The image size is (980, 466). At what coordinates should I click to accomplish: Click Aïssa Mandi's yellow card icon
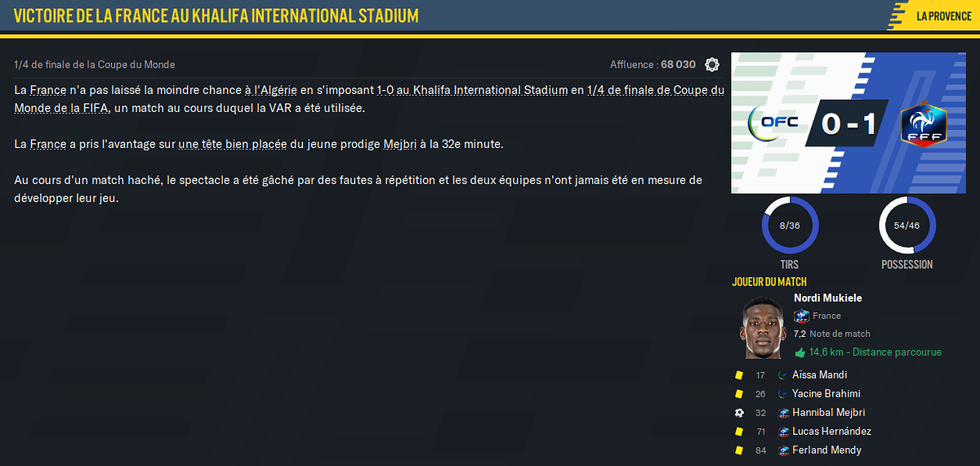(x=739, y=375)
